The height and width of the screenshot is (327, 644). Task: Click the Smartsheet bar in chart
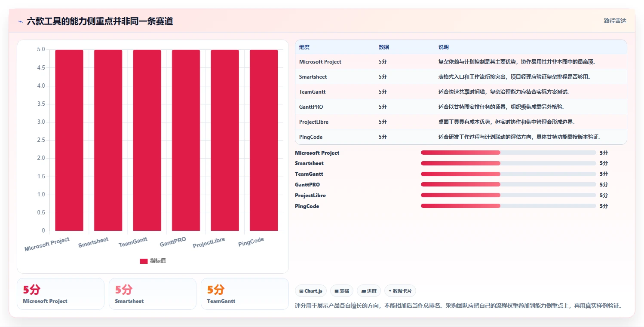point(108,140)
